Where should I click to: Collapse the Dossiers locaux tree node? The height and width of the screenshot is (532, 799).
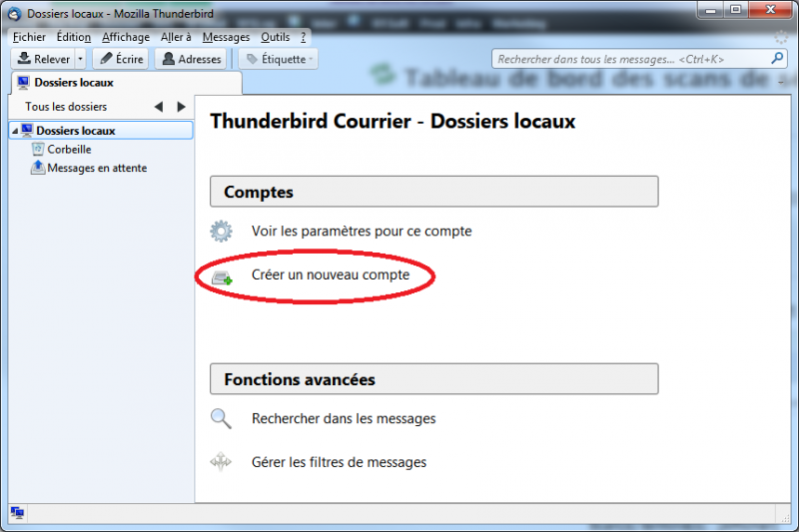[15, 131]
